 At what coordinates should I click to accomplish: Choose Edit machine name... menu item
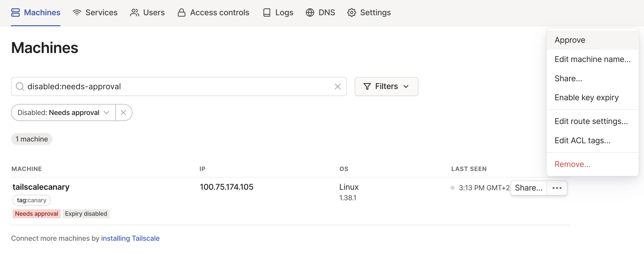click(593, 59)
